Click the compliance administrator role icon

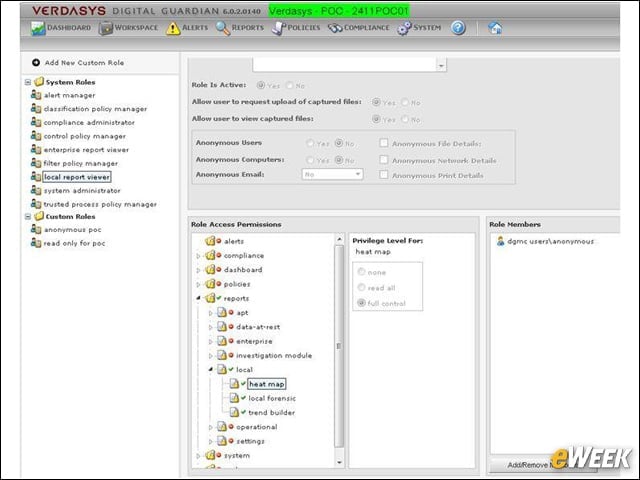coord(36,122)
